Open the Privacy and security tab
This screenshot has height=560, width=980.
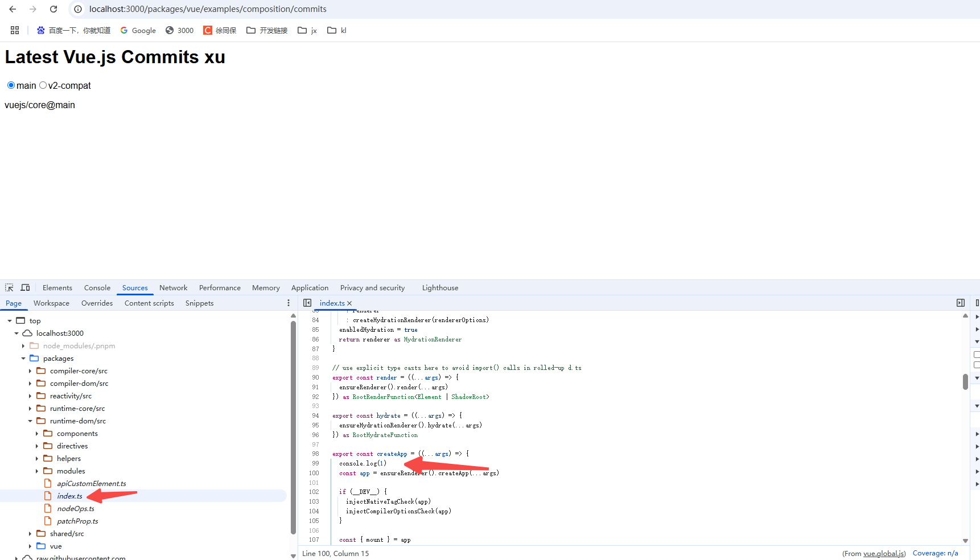pos(373,287)
